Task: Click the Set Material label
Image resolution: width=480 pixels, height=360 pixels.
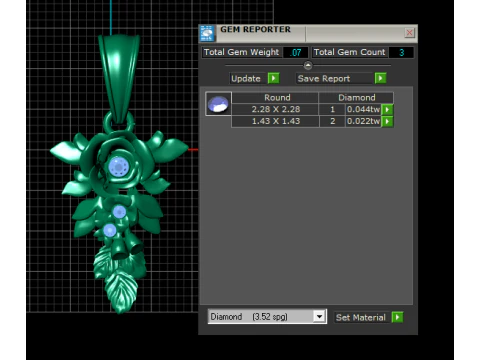Action: [x=361, y=317]
